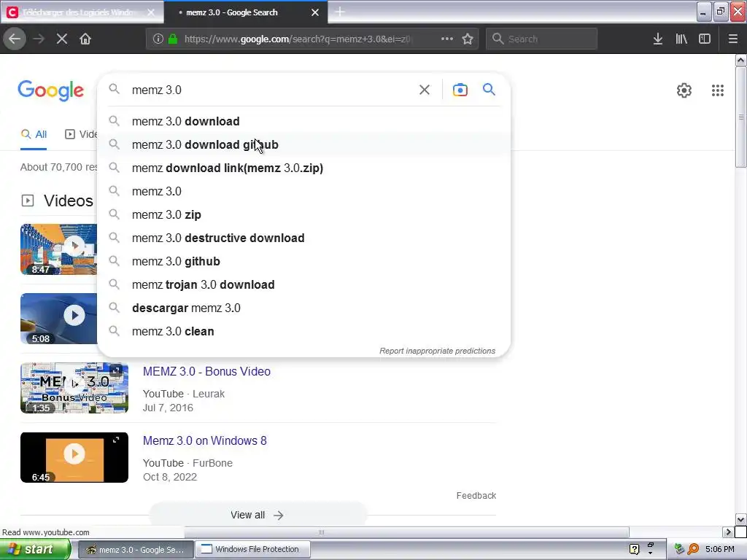The image size is (747, 560).
Task: Focus the Firefox Search box
Action: [541, 39]
